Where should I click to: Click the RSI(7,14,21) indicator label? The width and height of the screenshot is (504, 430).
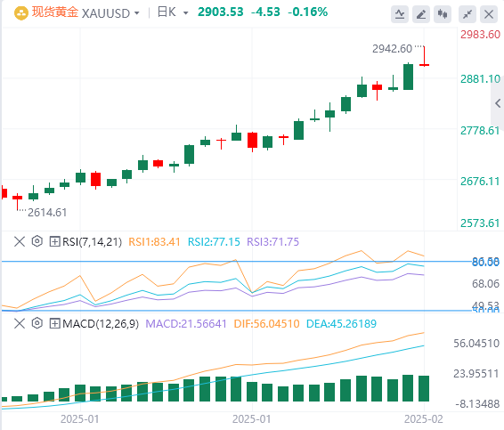[x=93, y=241]
